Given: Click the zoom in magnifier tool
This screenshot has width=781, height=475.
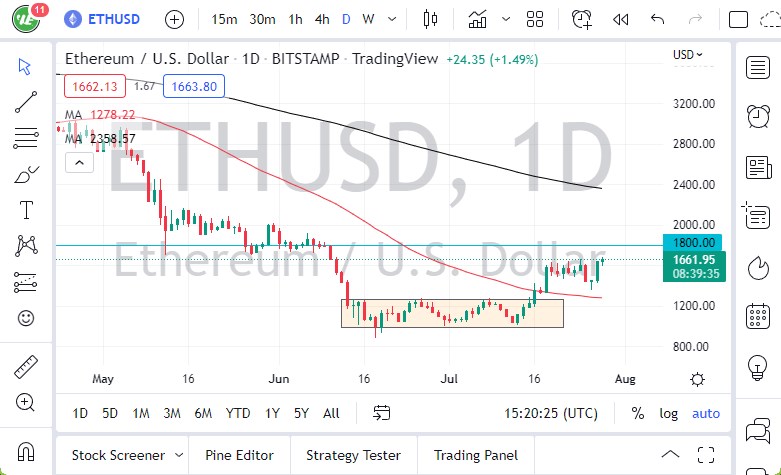Looking at the screenshot, I should (26, 403).
